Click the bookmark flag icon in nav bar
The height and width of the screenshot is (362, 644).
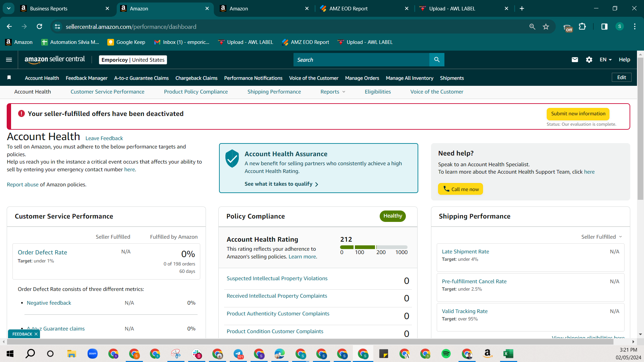pyautogui.click(x=9, y=78)
